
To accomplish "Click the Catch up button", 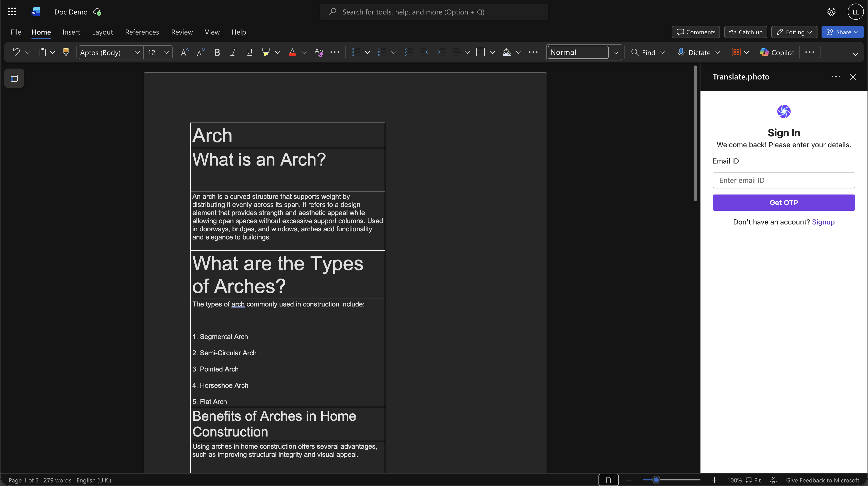I will (745, 32).
